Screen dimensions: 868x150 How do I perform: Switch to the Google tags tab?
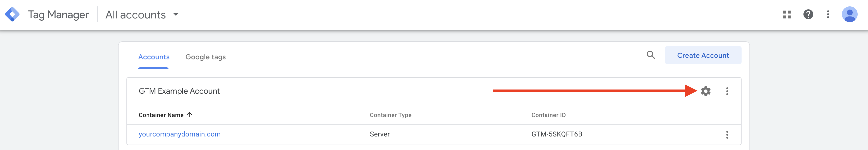pyautogui.click(x=206, y=57)
